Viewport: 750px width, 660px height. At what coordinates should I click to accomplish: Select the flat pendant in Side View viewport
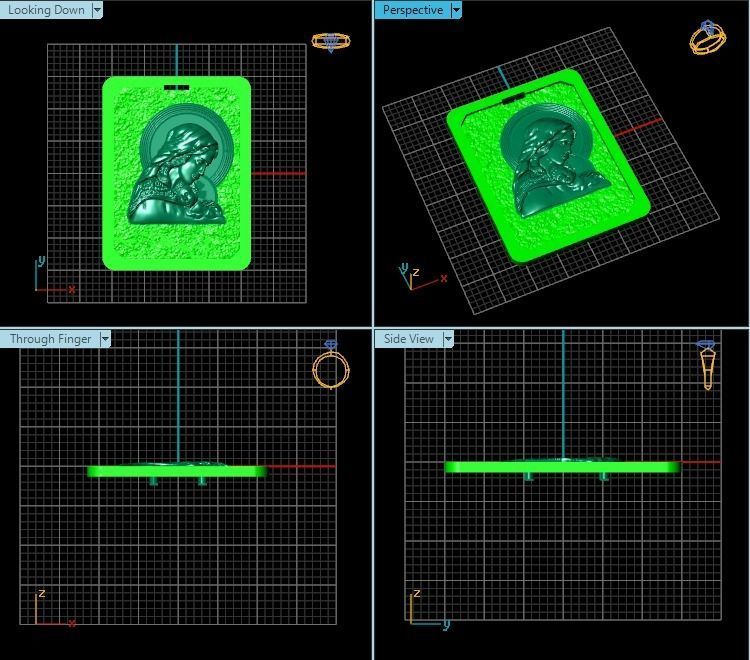[x=562, y=468]
